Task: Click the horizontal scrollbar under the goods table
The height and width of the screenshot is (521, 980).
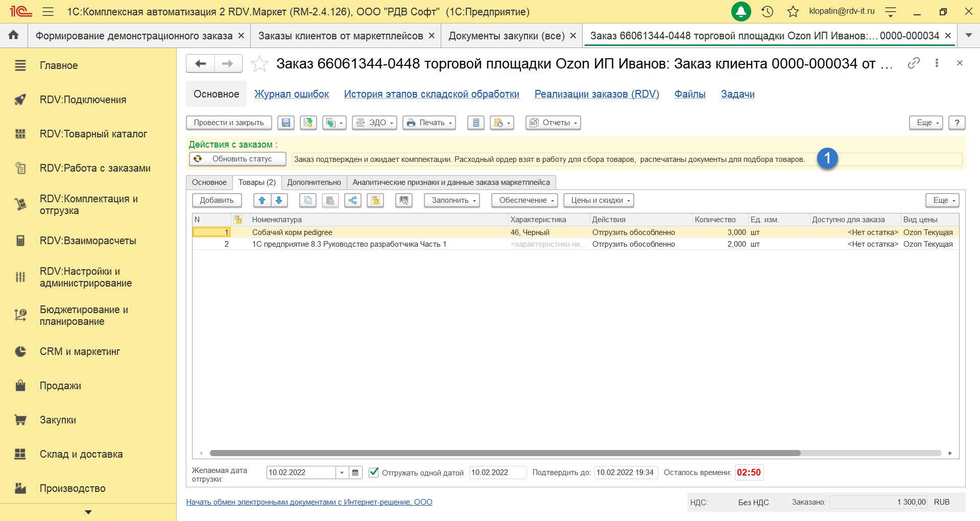Action: pos(505,453)
